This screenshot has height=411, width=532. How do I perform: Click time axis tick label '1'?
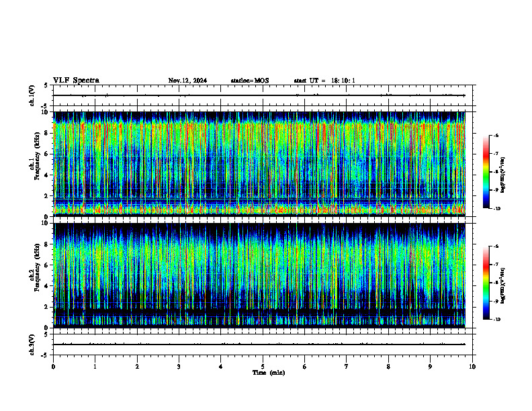[x=95, y=367]
